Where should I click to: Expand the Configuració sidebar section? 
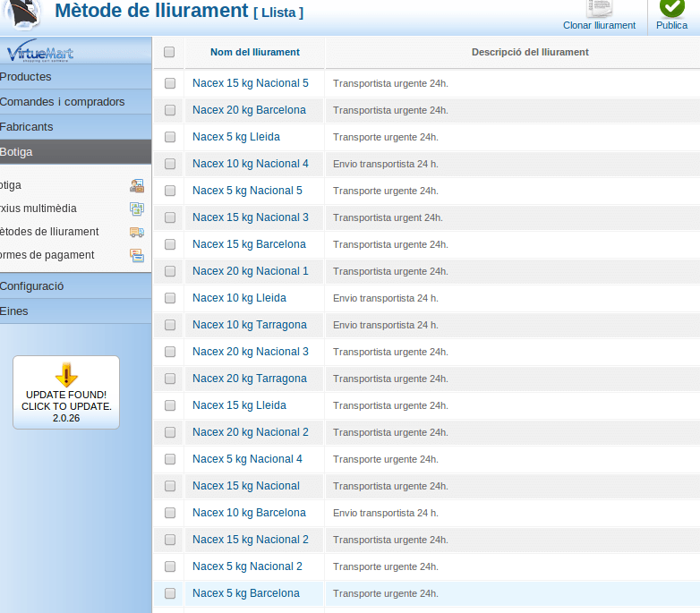click(75, 286)
